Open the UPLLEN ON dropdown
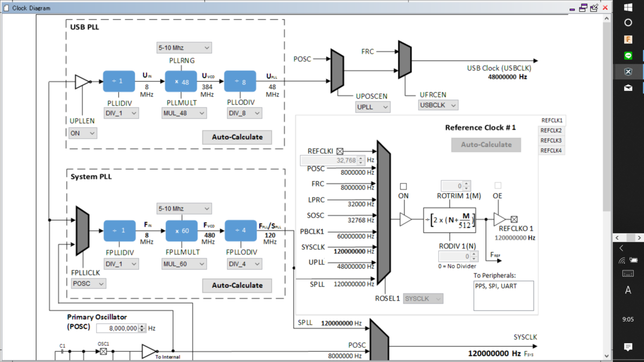644x362 pixels. tap(83, 133)
